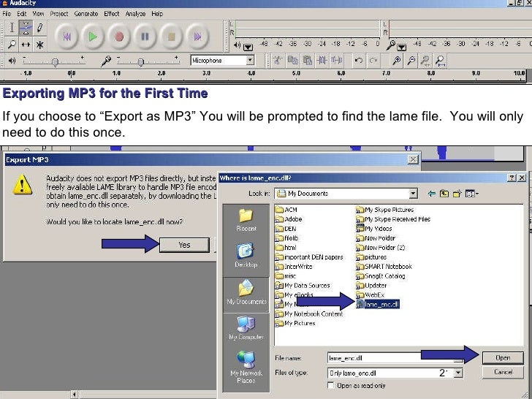Click the Open button
Screen dimensions: 532x399
click(503, 357)
